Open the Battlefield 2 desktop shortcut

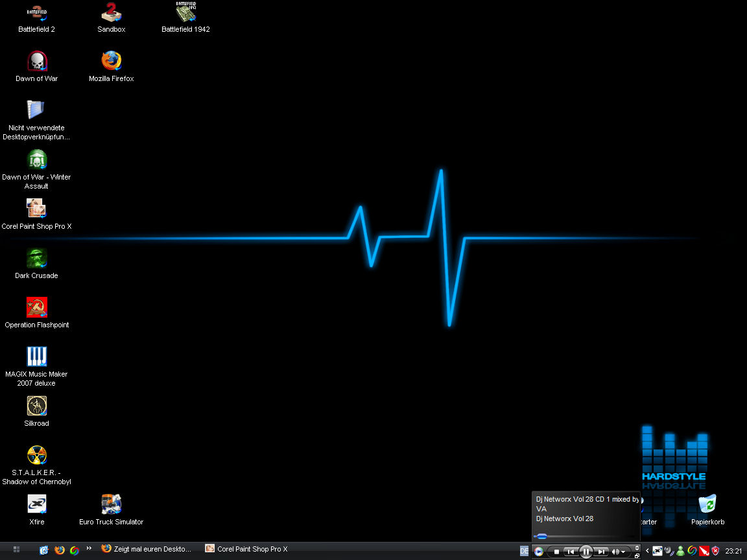coord(37,17)
